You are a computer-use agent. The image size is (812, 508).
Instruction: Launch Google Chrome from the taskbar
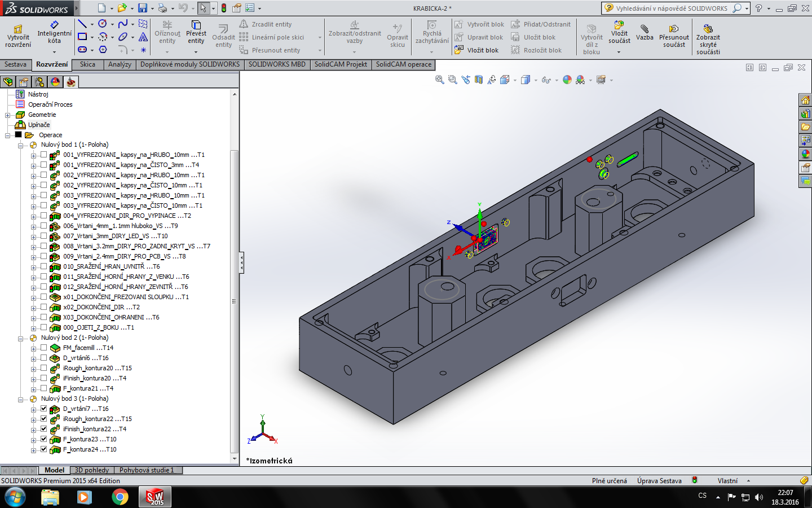tap(120, 497)
